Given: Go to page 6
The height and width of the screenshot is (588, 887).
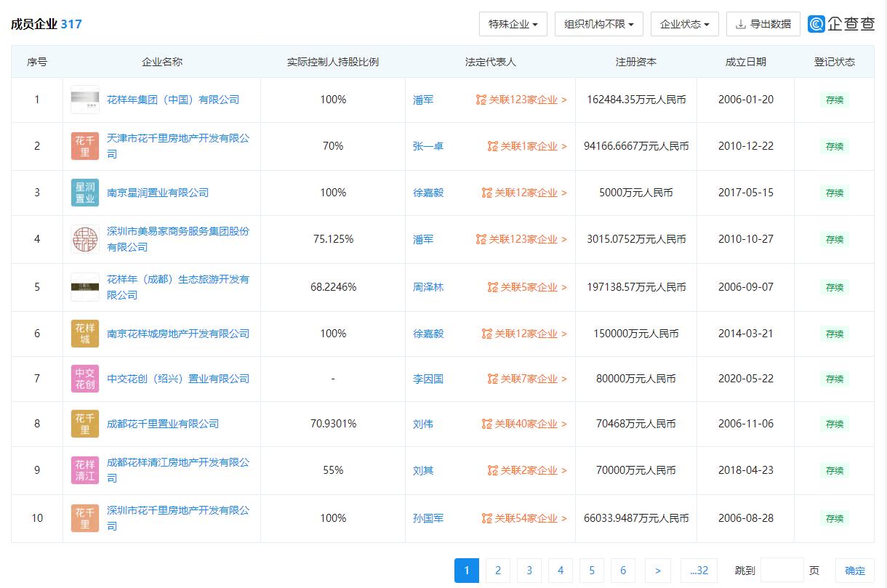Looking at the screenshot, I should (x=623, y=571).
